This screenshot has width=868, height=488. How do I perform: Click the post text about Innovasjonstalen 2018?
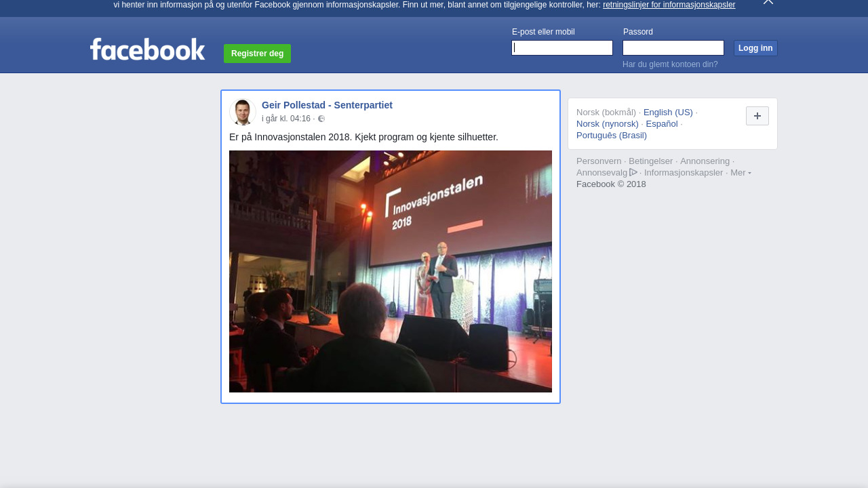click(x=363, y=137)
